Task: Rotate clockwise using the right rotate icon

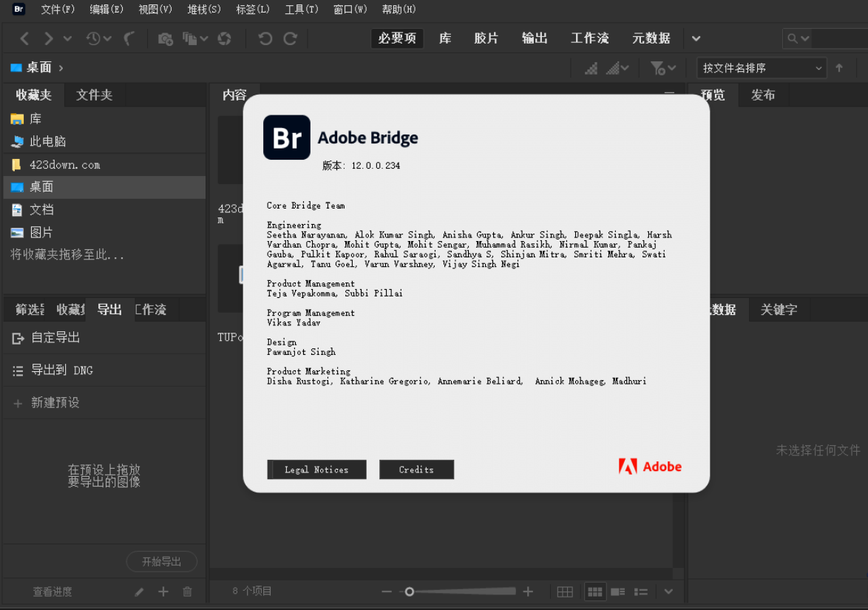Action: click(x=291, y=38)
